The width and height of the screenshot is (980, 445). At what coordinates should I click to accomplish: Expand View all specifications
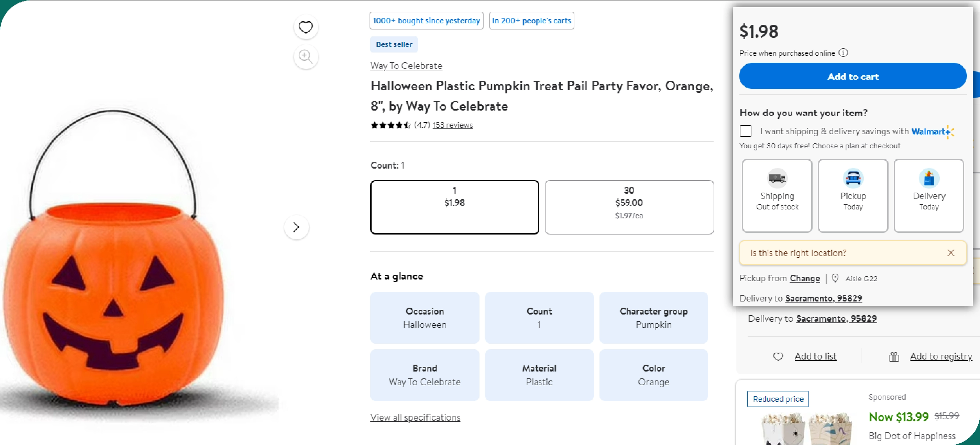pos(415,417)
